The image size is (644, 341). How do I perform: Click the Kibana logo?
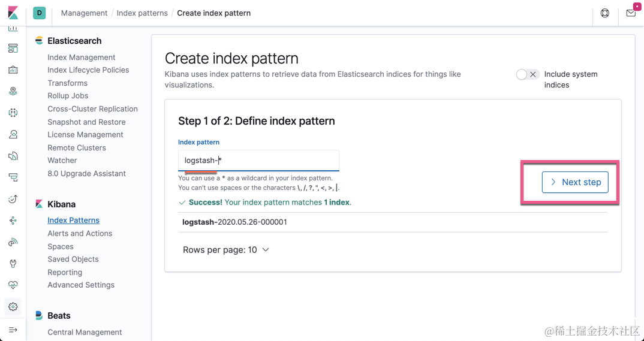[13, 13]
